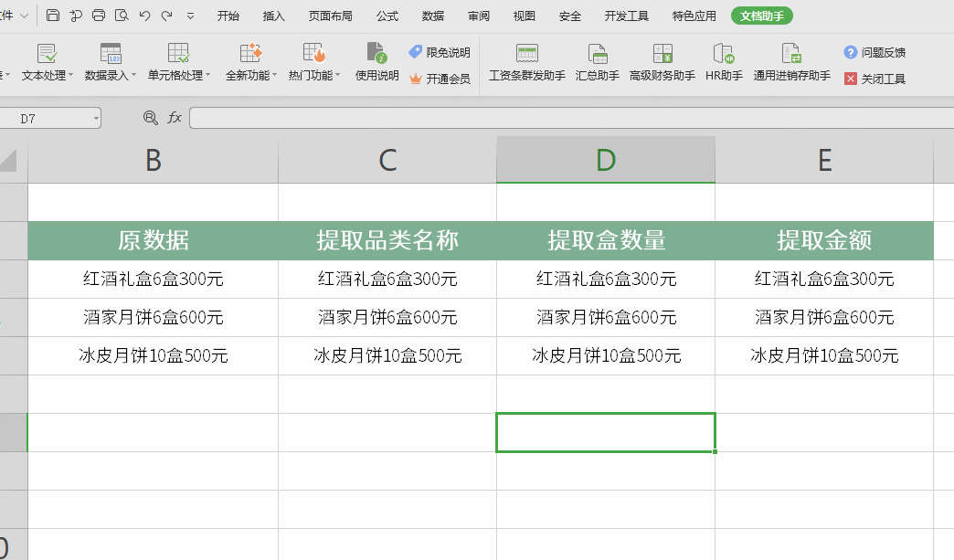Launch 汇总助手 tool
The height and width of the screenshot is (560, 954).
point(598,62)
